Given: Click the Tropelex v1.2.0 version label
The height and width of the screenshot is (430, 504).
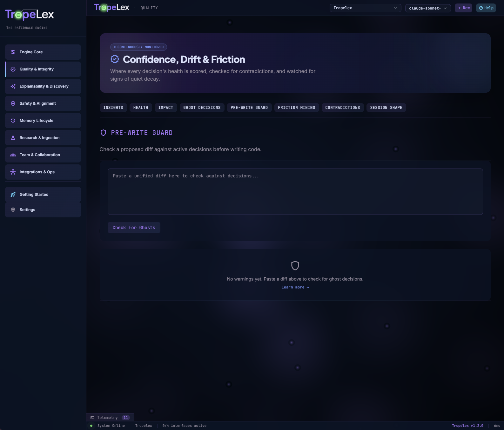Looking at the screenshot, I should click(x=468, y=426).
